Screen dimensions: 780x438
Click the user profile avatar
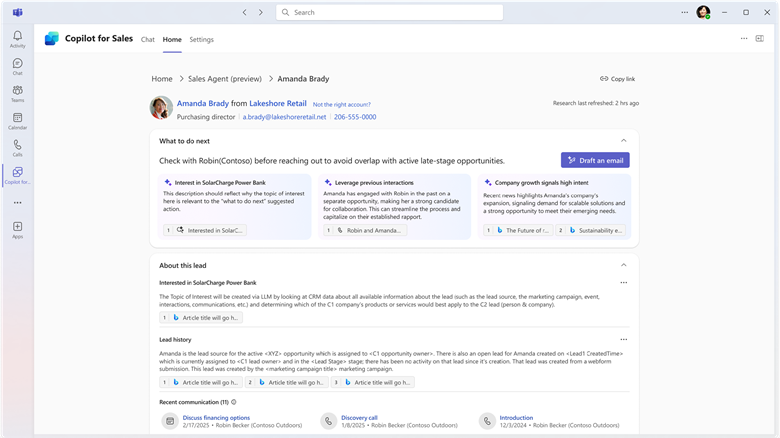coord(703,12)
